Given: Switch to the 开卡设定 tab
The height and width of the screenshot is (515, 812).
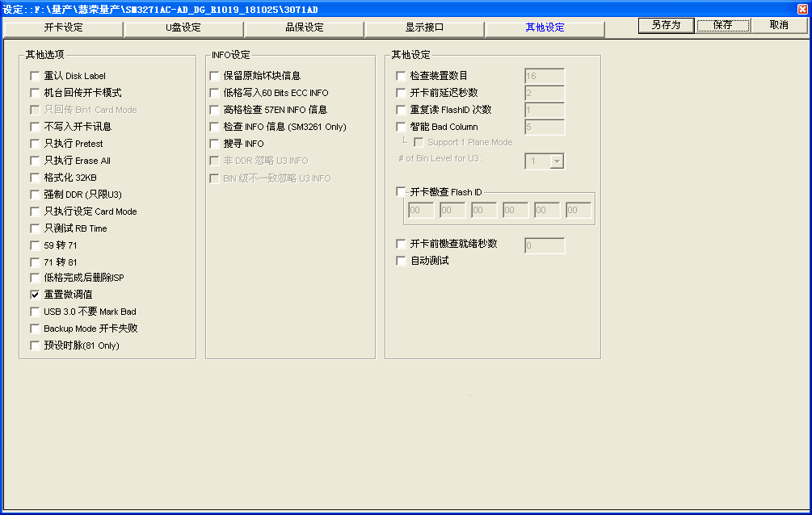Looking at the screenshot, I should click(x=63, y=27).
